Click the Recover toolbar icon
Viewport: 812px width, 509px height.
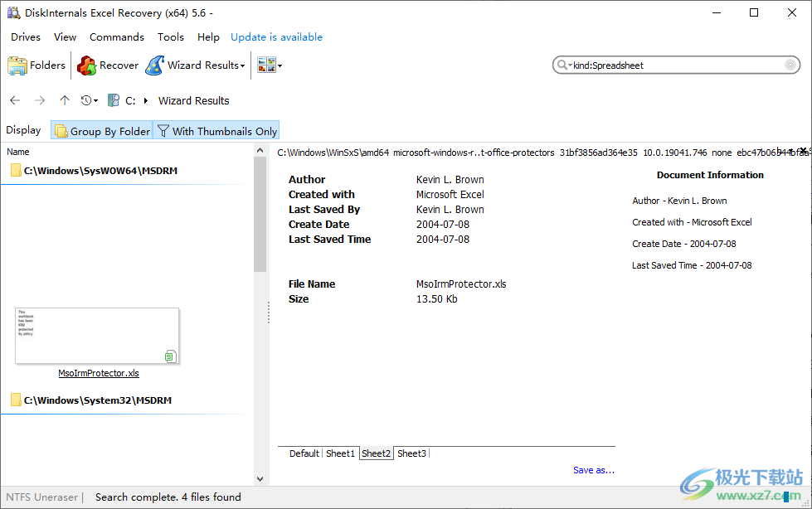(86, 65)
